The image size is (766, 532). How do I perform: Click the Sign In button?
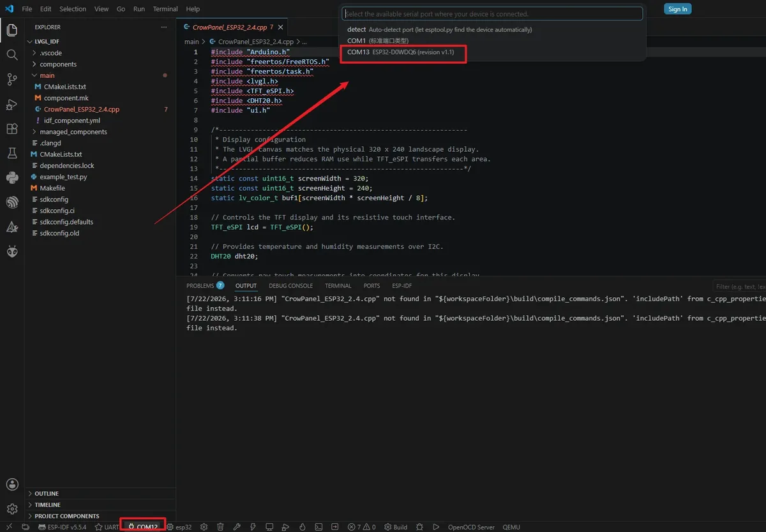tap(677, 9)
